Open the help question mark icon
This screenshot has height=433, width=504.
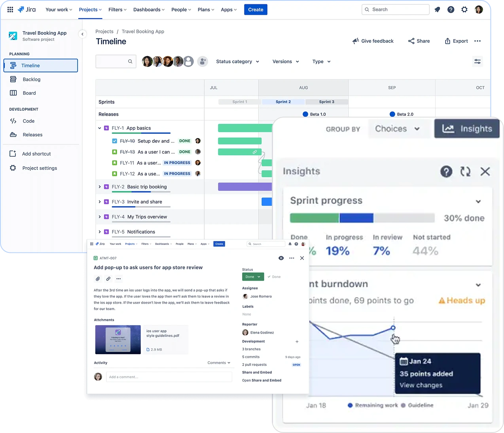(451, 9)
